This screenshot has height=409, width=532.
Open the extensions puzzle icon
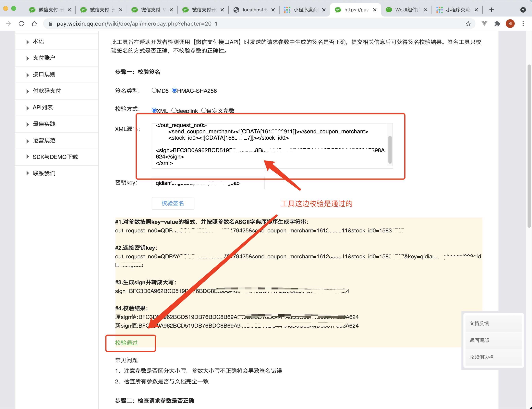click(497, 24)
